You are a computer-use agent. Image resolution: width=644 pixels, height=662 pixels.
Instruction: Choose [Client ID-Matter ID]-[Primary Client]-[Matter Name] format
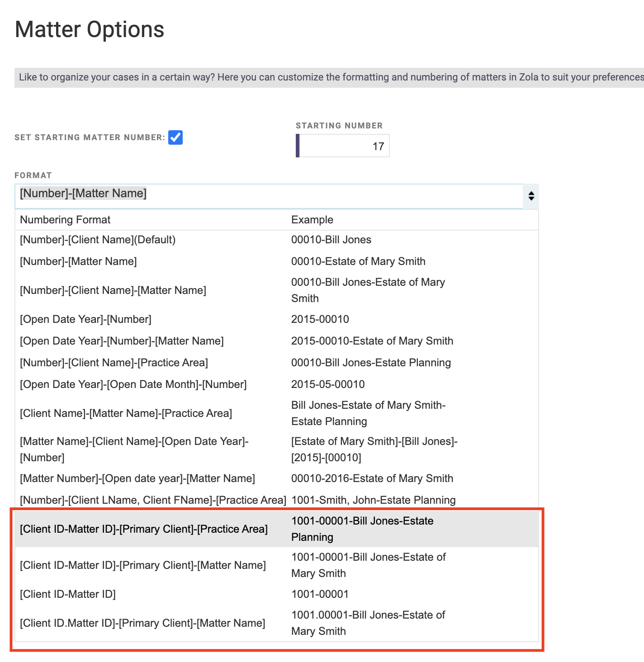pos(277,565)
